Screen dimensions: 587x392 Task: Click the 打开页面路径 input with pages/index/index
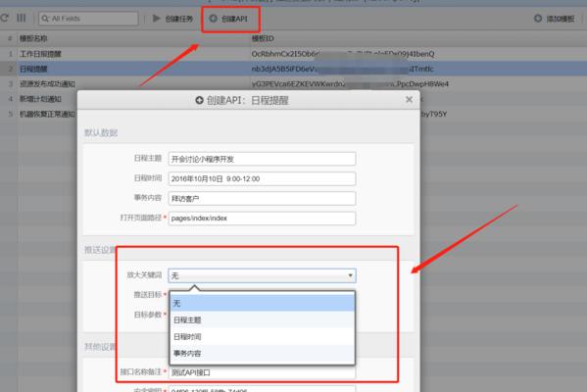coord(262,219)
